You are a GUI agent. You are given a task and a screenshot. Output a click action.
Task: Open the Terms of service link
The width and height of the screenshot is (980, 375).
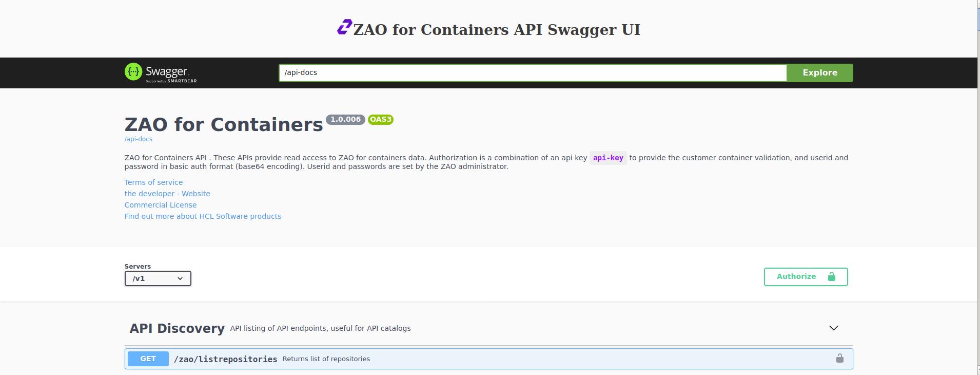click(x=153, y=182)
